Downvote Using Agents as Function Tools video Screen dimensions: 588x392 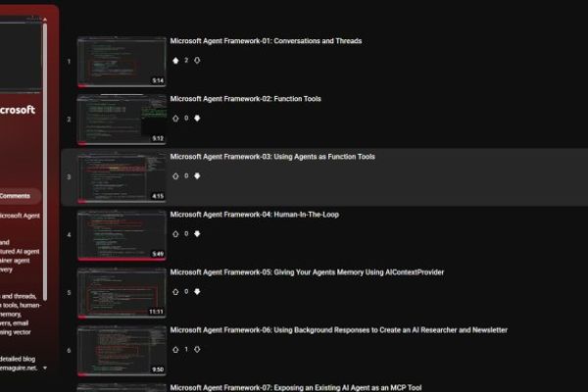click(x=197, y=176)
